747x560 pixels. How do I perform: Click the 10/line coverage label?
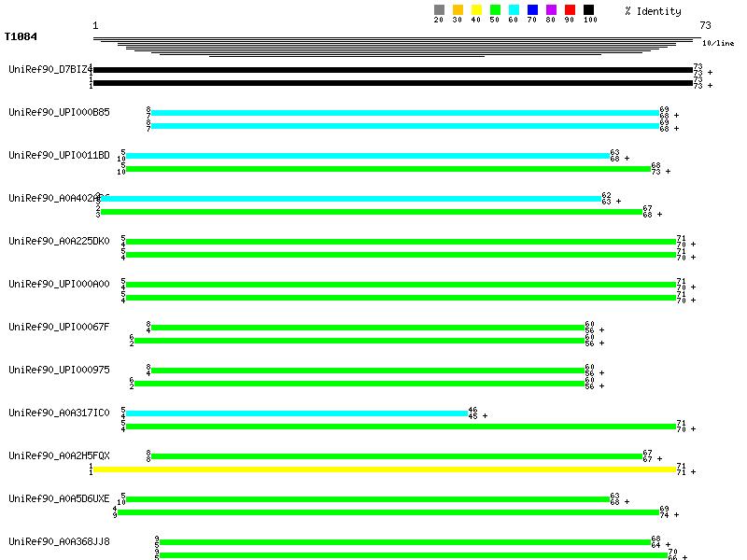(x=718, y=43)
